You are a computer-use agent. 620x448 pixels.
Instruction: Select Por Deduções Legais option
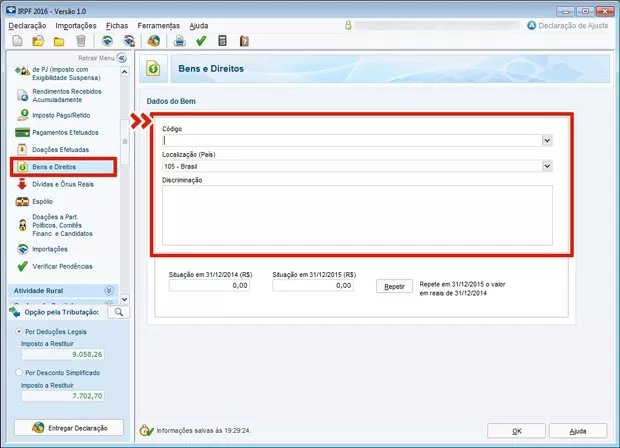[x=11, y=331]
